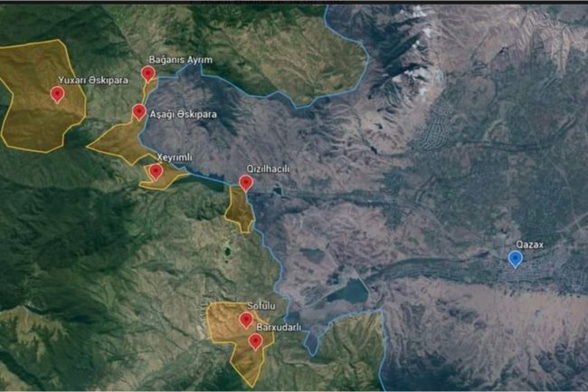
Task: Select the Bağanıs Ayrım red pin
Action: tap(148, 73)
